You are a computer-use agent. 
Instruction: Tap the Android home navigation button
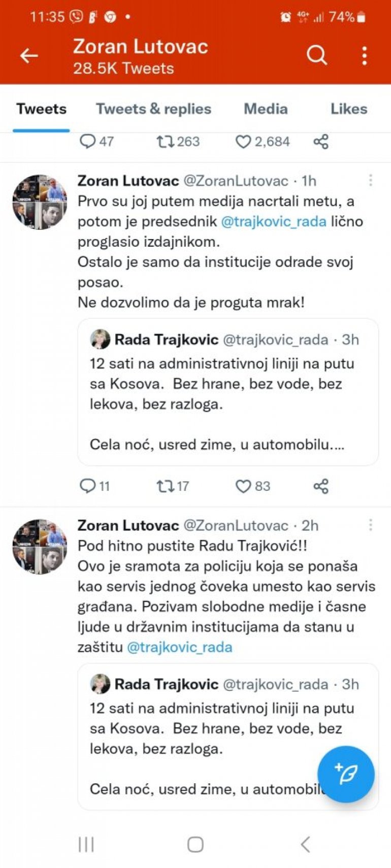195,844
